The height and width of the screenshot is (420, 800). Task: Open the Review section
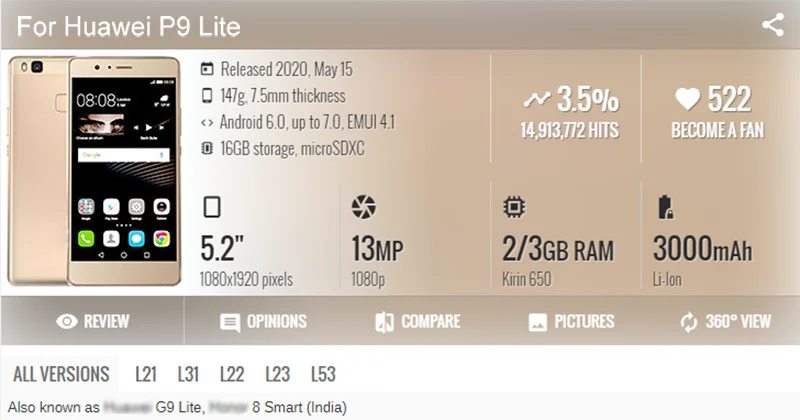pyautogui.click(x=93, y=322)
